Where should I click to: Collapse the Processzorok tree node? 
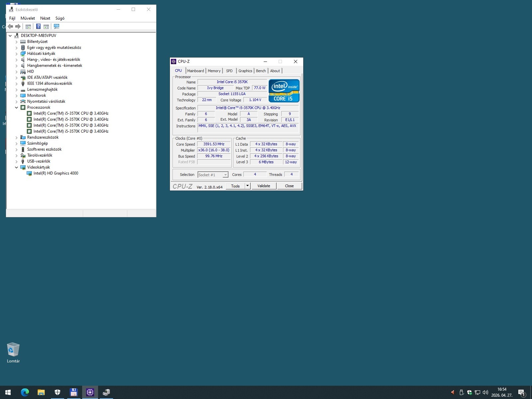click(16, 107)
